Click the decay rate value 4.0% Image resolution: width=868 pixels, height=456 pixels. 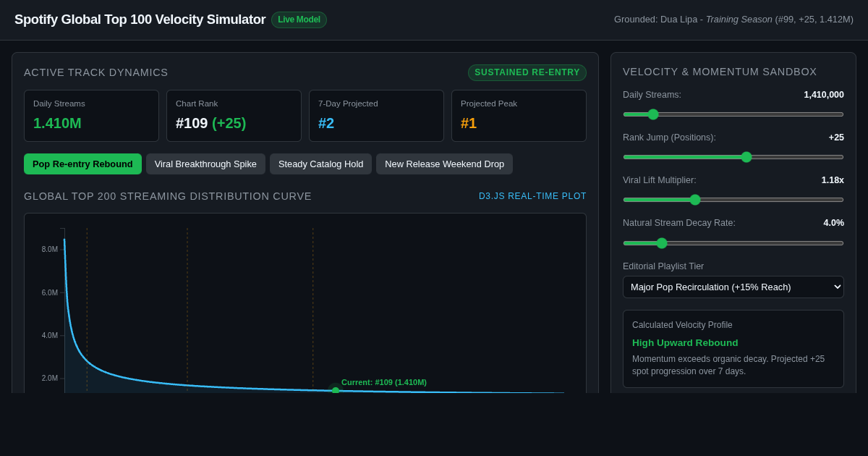tap(833, 223)
